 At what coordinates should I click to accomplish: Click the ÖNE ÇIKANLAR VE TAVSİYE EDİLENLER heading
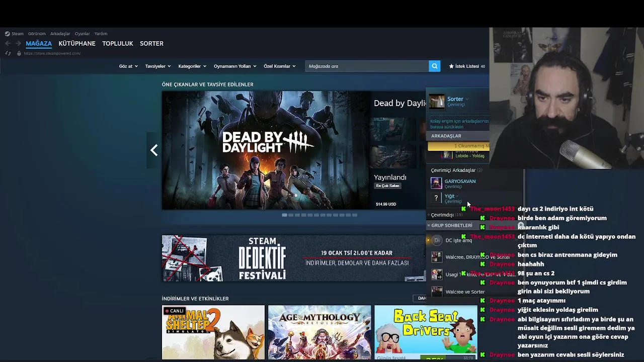coord(207,84)
